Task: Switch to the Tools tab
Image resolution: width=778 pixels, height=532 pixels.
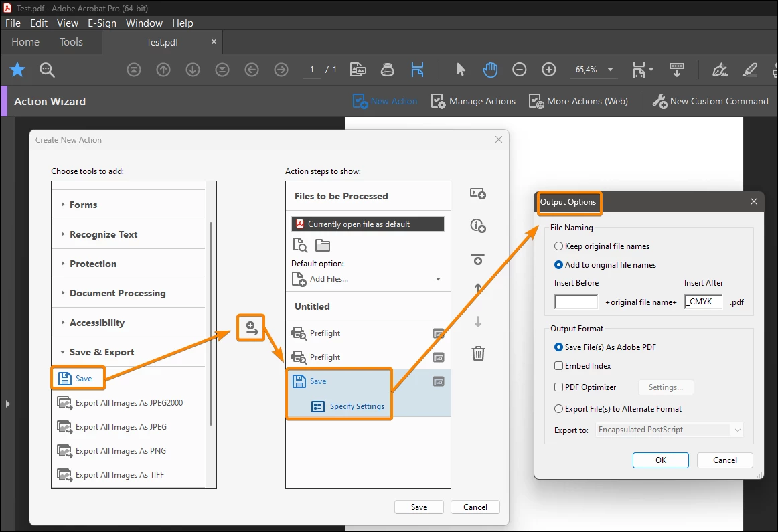Action: coord(71,42)
